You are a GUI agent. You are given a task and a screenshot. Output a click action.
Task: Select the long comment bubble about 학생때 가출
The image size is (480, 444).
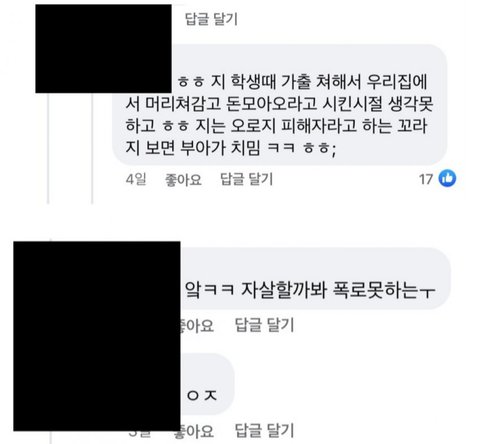pos(280,105)
